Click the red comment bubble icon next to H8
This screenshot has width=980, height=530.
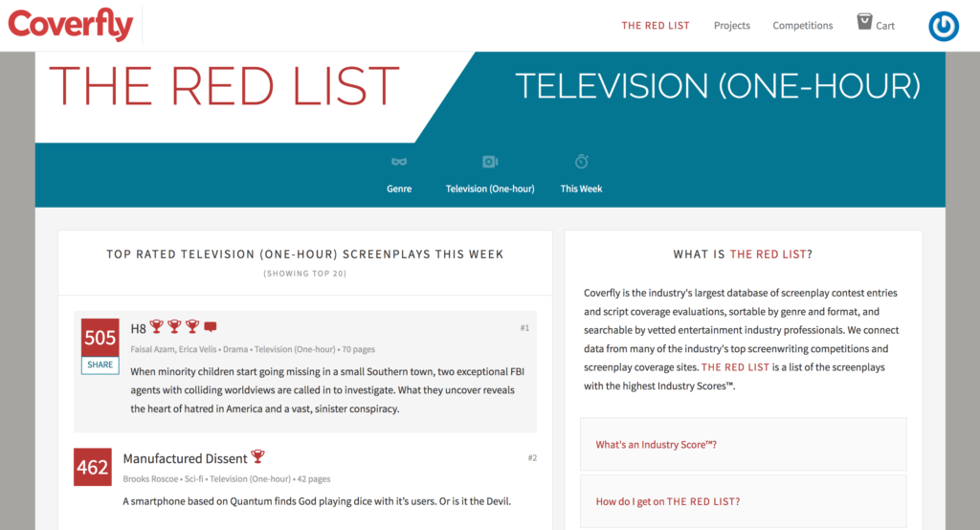[211, 326]
